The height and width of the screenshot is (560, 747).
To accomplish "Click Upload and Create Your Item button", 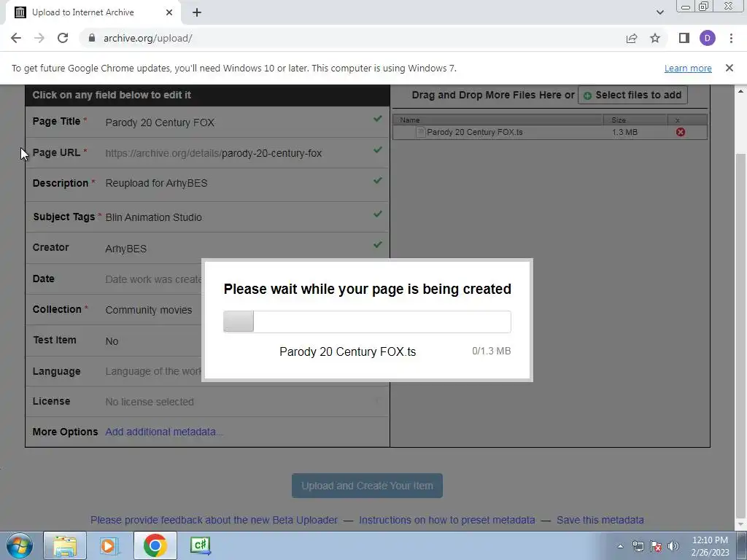I will (368, 486).
